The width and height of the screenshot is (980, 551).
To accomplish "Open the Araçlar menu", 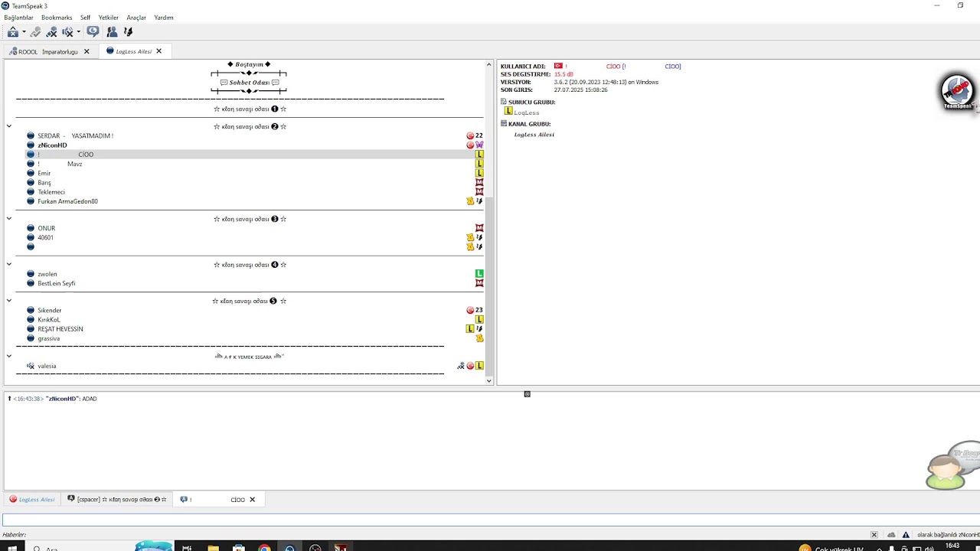I will [136, 18].
